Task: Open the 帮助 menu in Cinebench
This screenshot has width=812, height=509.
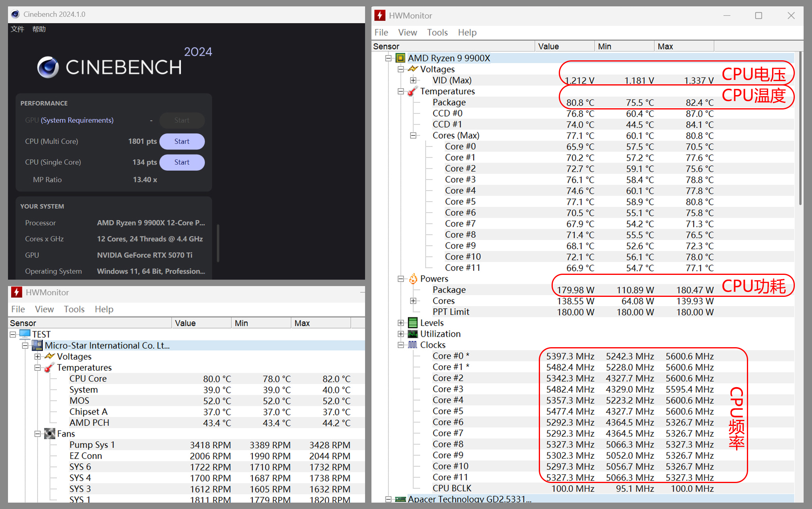Action: pyautogui.click(x=39, y=29)
